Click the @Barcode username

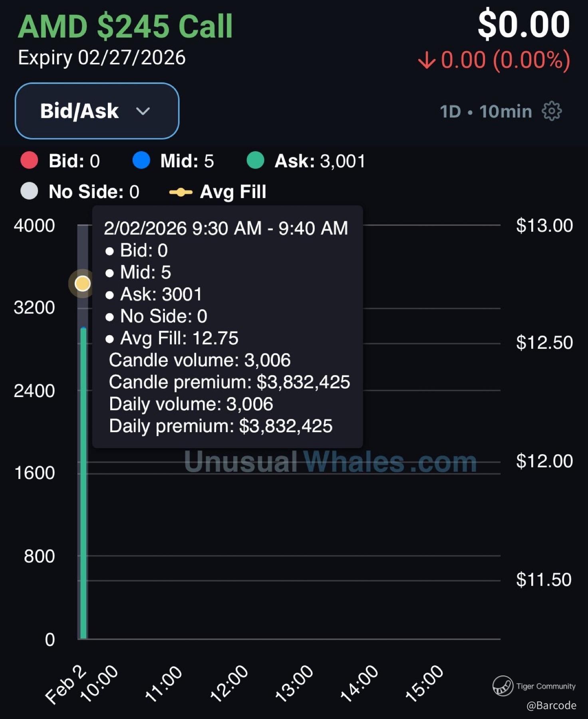click(551, 705)
